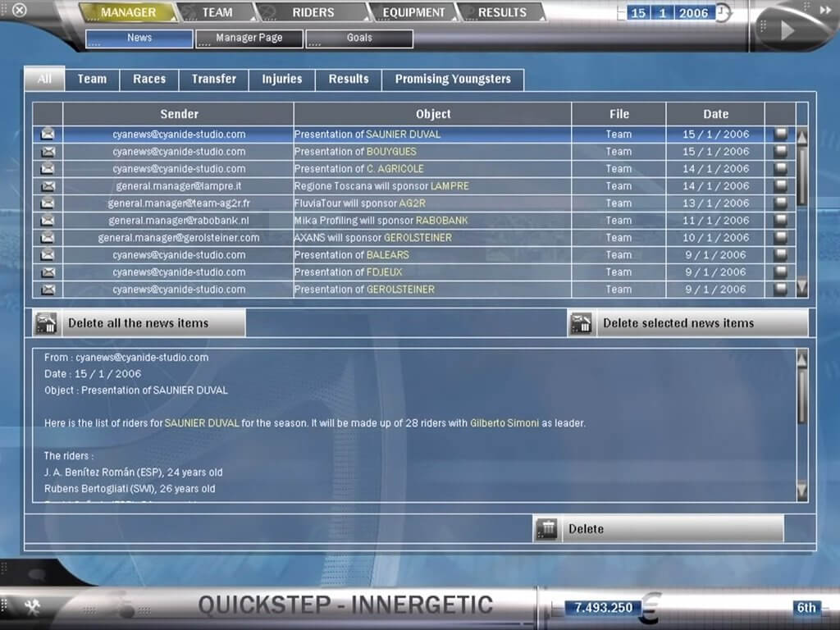Click the fast-forward double arrow icon

825,10
